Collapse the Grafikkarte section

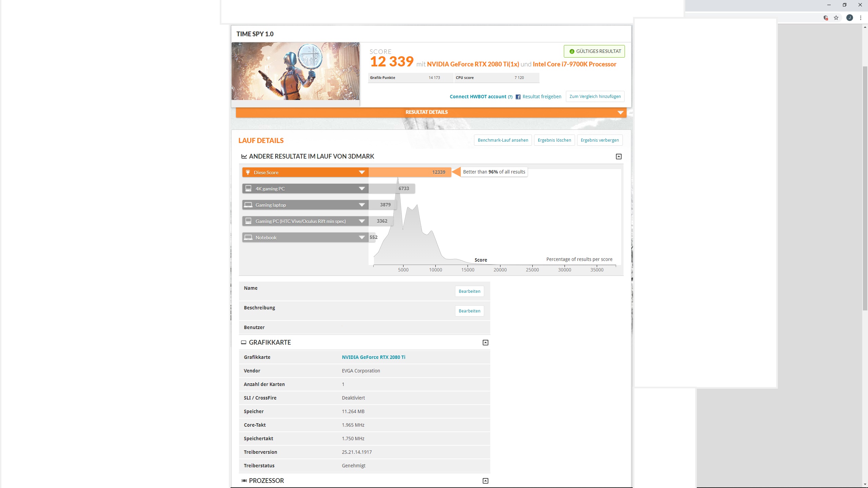(485, 343)
